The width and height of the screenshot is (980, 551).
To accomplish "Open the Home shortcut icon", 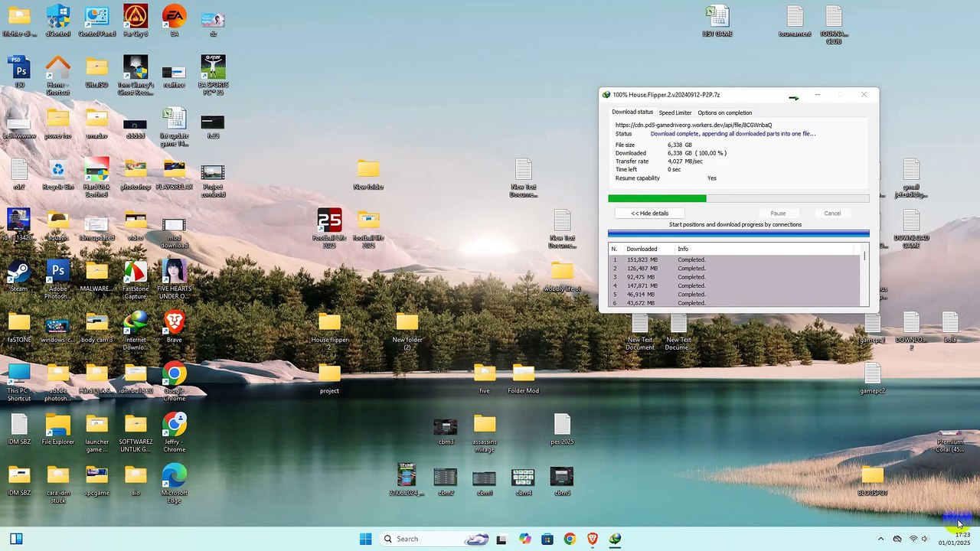I will tap(57, 75).
